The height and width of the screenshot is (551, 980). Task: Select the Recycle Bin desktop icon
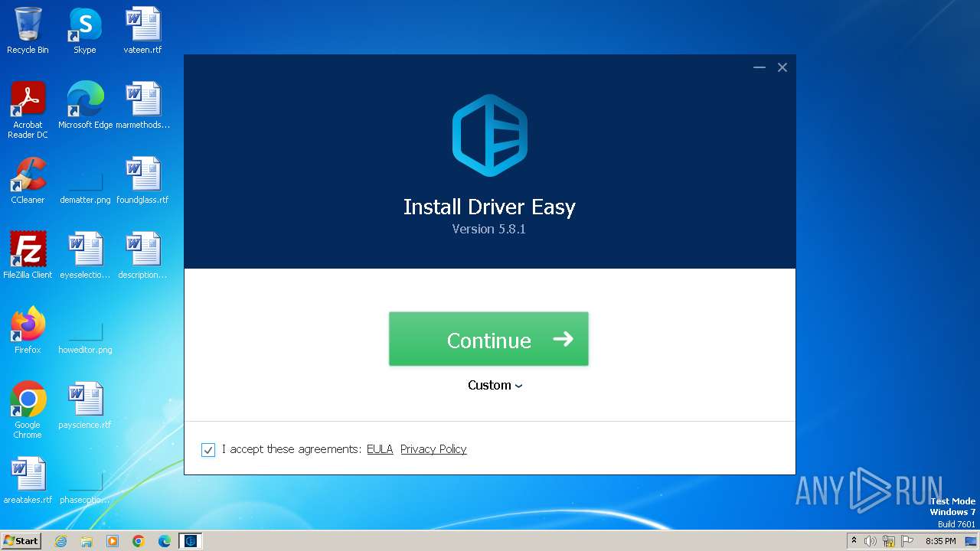point(28,31)
